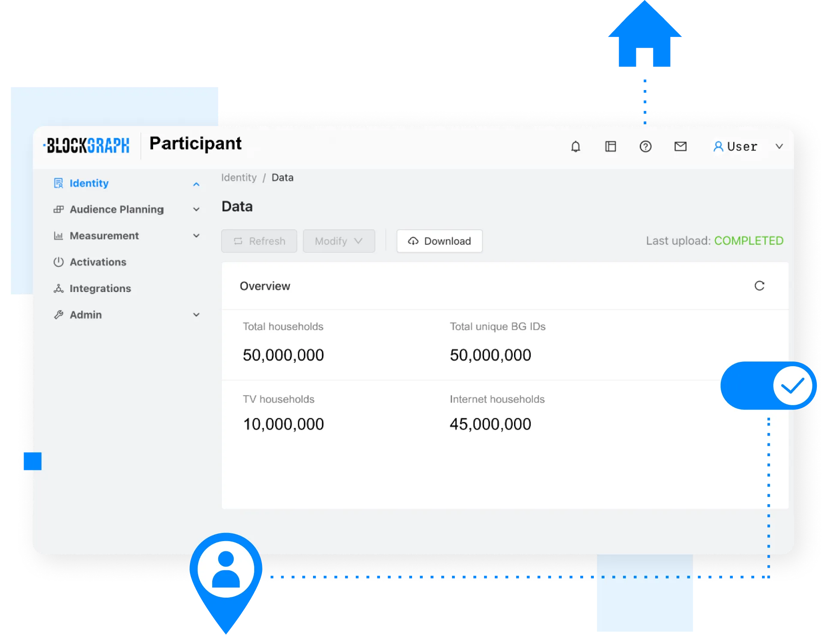Click the help question mark icon

click(x=645, y=147)
